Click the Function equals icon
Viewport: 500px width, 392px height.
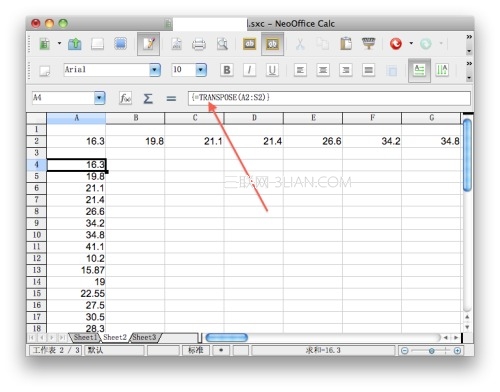point(171,98)
